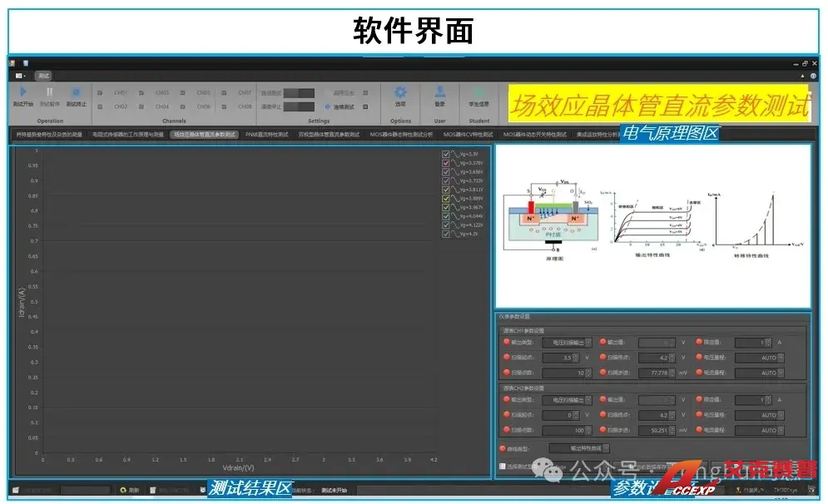Click the 测试 ribbon tab button

(x=44, y=76)
